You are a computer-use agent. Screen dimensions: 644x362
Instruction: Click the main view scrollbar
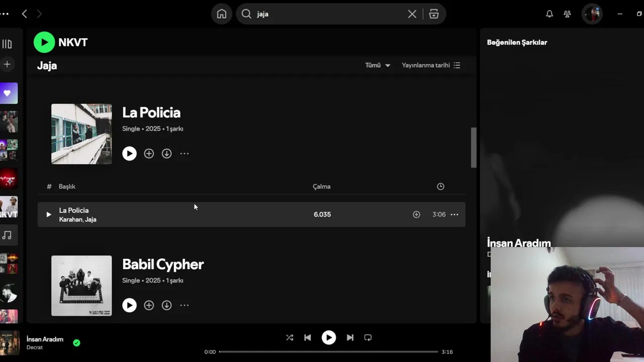click(x=473, y=147)
